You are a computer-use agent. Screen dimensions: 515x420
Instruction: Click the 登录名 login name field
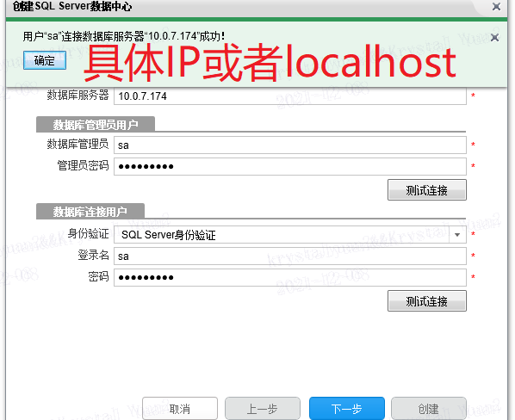[x=290, y=256]
